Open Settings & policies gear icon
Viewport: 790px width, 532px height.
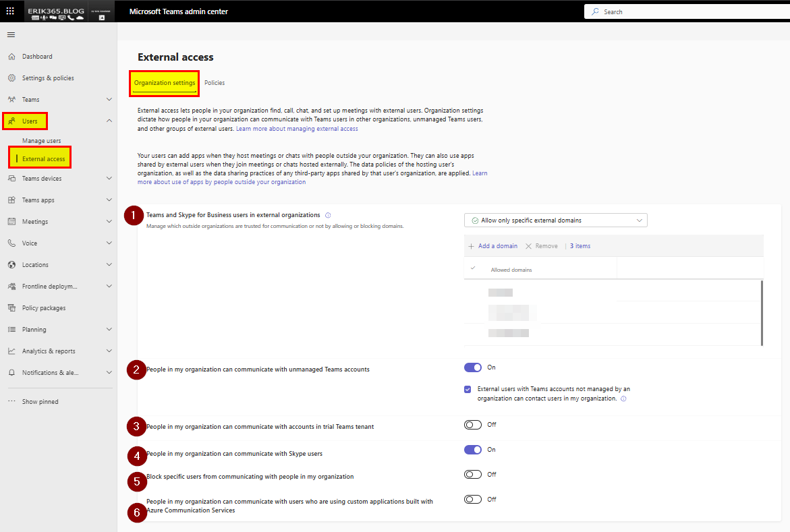point(11,78)
